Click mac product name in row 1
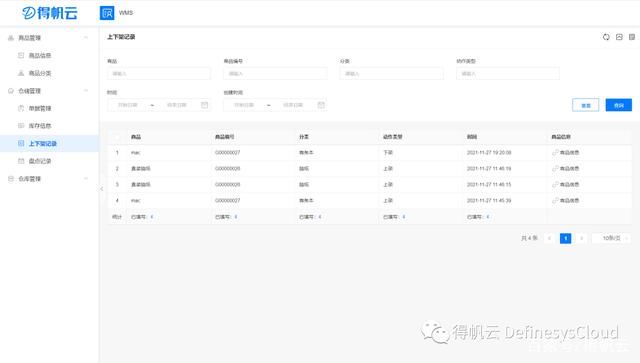The height and width of the screenshot is (363, 640). tap(136, 152)
